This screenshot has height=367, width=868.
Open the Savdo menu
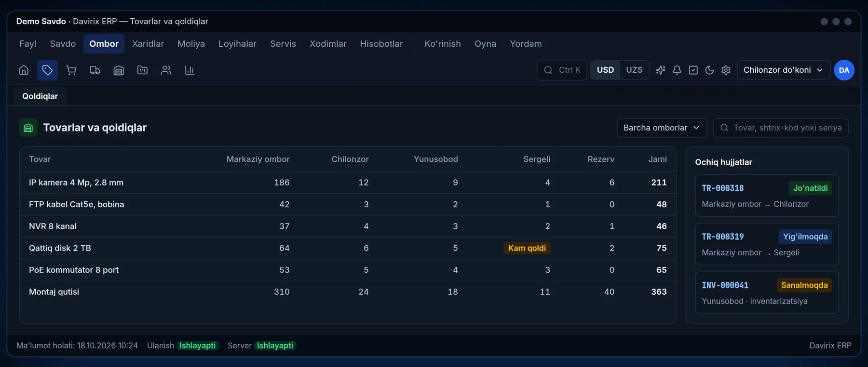(63, 44)
